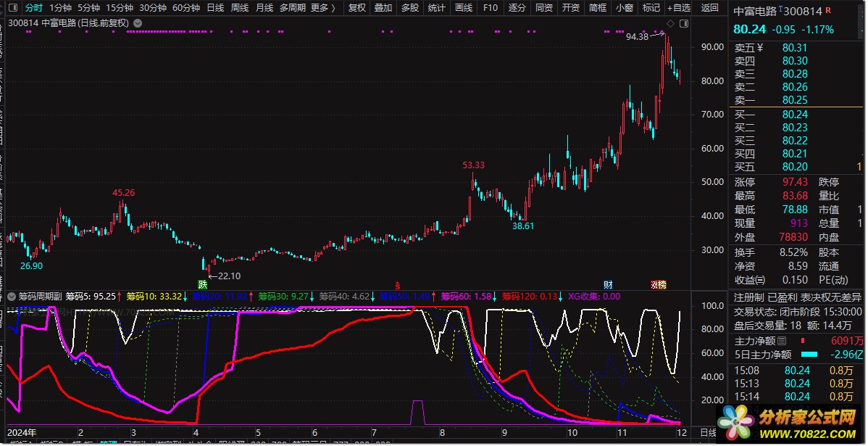Open the chart title dropdown arrow
The height and width of the screenshot is (446, 868).
pos(138,23)
